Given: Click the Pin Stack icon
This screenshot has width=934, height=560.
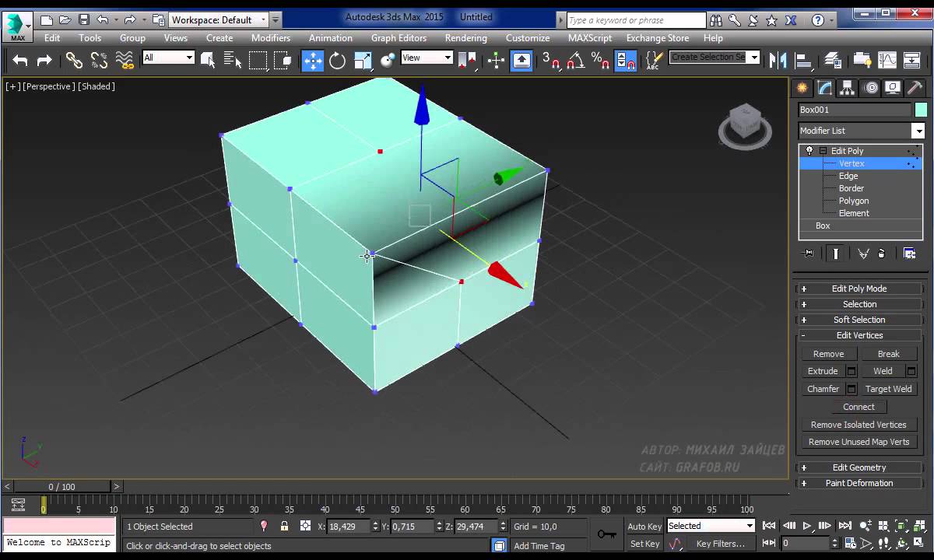Looking at the screenshot, I should pyautogui.click(x=809, y=254).
